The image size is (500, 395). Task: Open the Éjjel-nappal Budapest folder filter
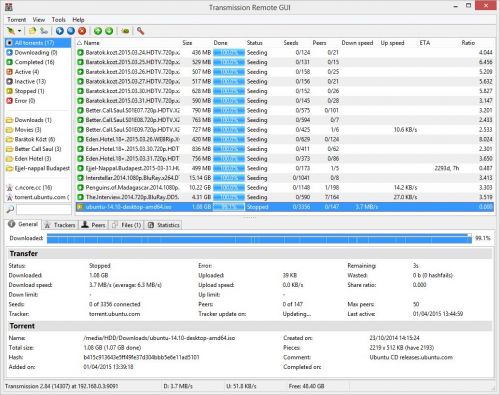click(38, 168)
